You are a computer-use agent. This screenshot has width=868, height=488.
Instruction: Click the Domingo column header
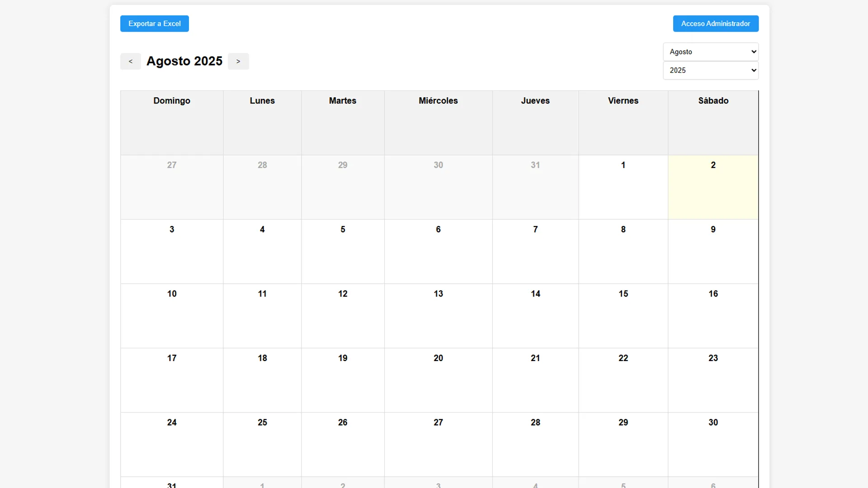point(172,101)
